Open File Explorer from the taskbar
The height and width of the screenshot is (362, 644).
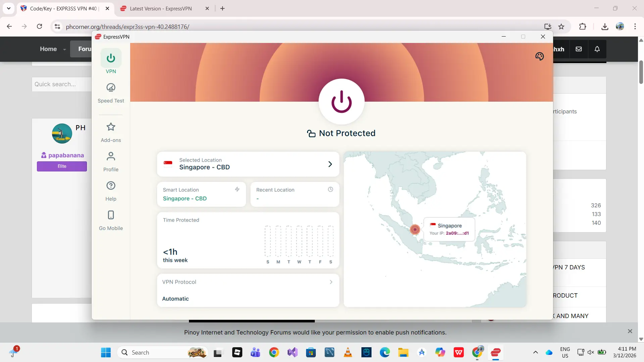403,353
